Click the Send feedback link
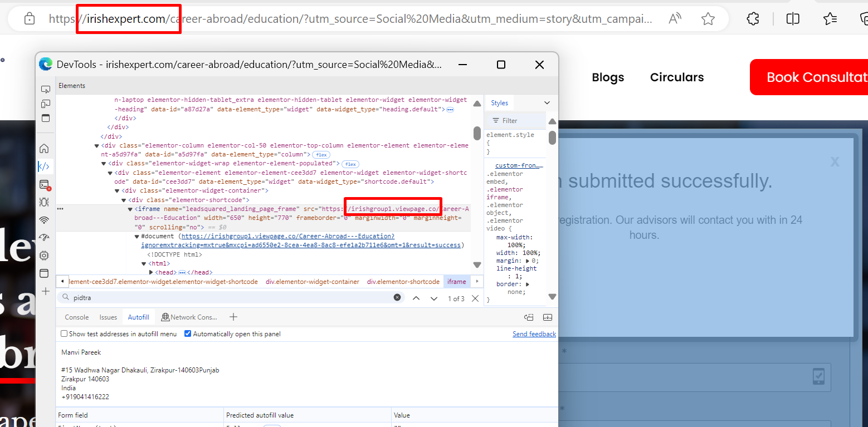868x427 pixels. point(534,334)
